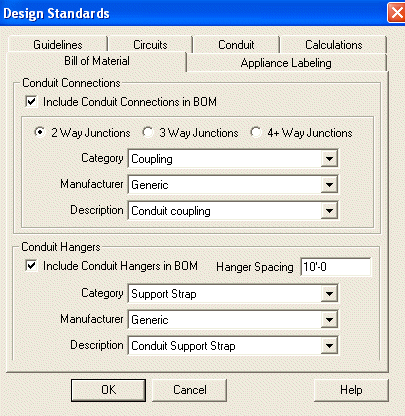Expand the Support Strap category dropdown
The height and width of the screenshot is (416, 405).
329,294
